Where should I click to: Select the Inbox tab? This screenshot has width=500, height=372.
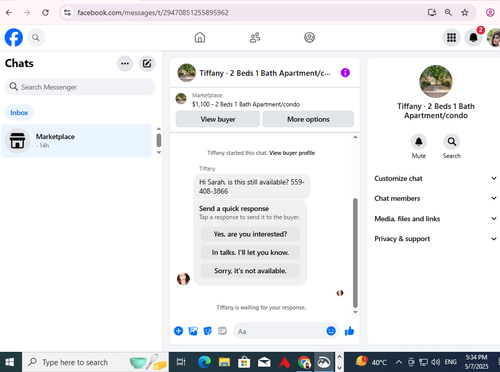(19, 113)
